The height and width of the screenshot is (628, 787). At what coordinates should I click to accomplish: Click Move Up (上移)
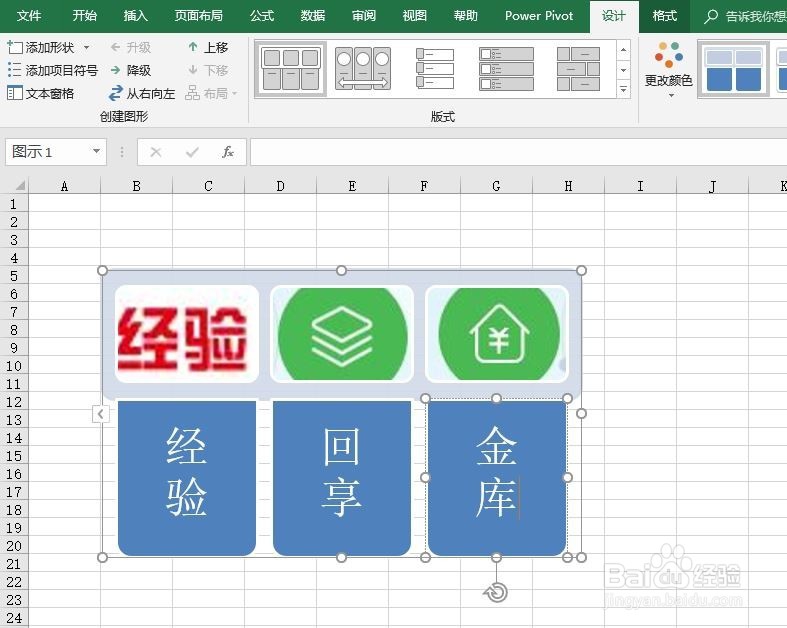pos(208,47)
